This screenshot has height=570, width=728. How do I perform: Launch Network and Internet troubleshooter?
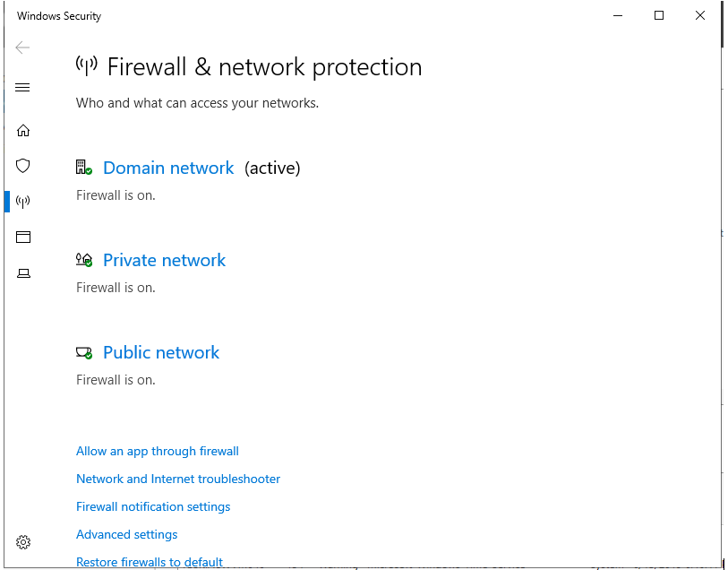(x=178, y=479)
